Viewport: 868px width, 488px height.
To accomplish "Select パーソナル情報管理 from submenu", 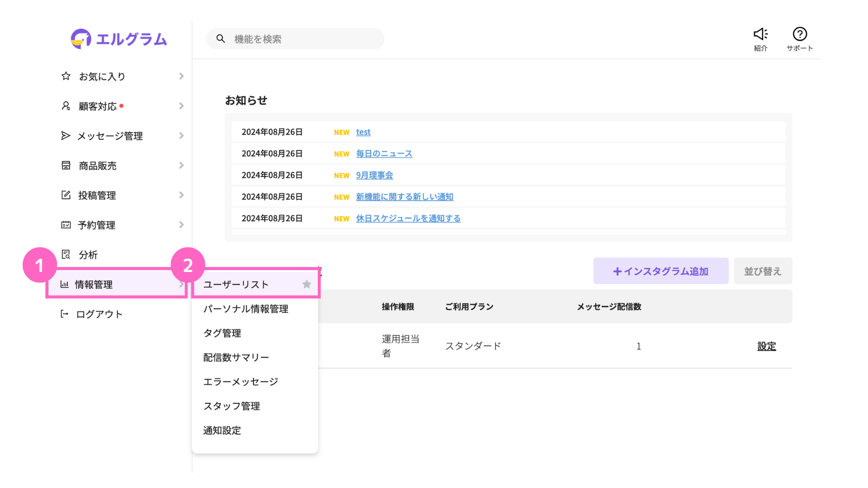I will pyautogui.click(x=245, y=309).
